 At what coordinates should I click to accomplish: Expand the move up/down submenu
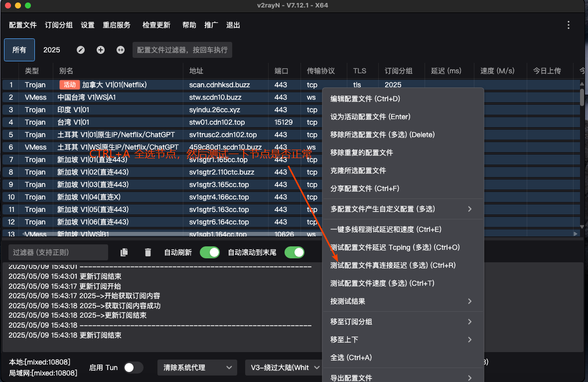click(403, 340)
